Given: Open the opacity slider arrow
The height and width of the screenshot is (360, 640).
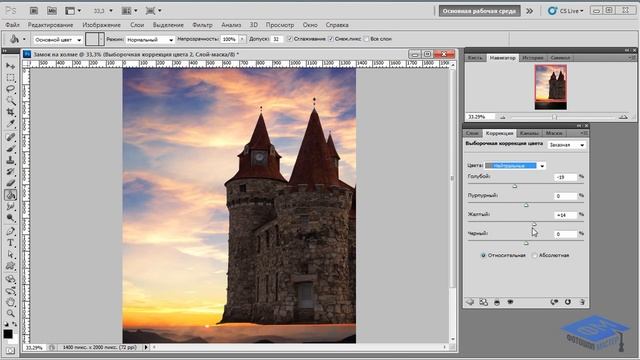Looking at the screenshot, I should coord(242,39).
